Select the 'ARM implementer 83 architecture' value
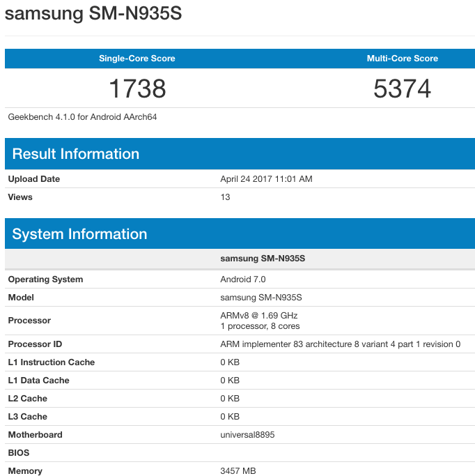475x476 pixels. (341, 344)
